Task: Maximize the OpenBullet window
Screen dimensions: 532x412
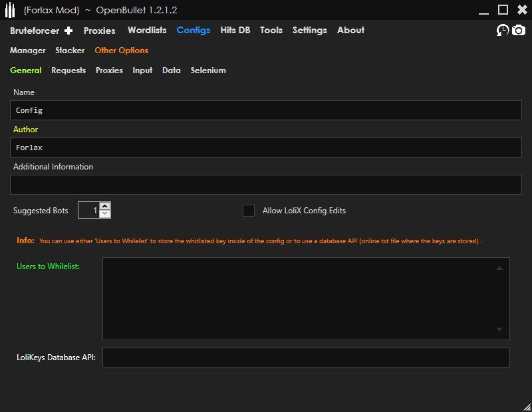Action: pos(503,10)
